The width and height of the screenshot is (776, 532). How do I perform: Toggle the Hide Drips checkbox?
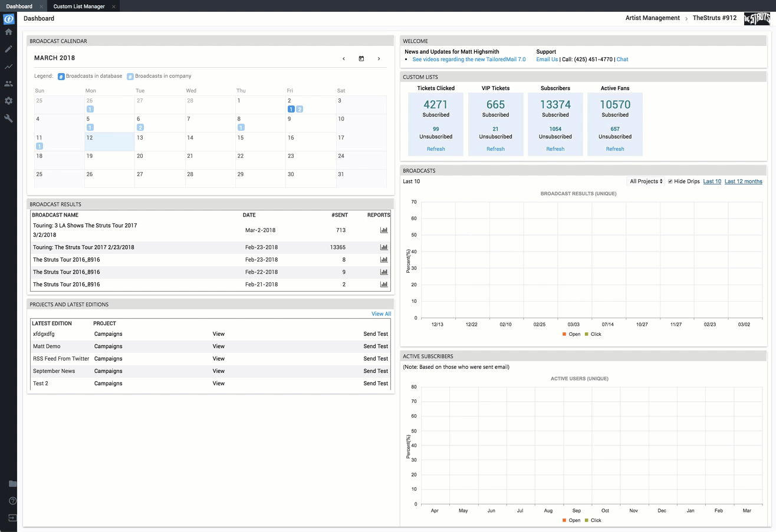coord(670,181)
